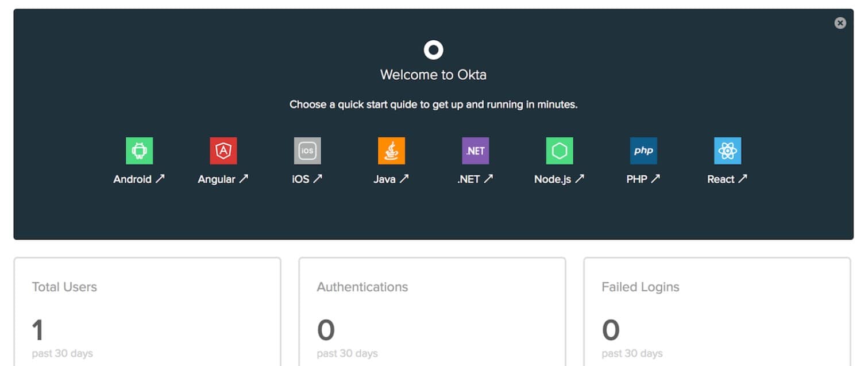Open the Android guide link with arrow
Screen dimensions: 868x366
pyautogui.click(x=138, y=179)
